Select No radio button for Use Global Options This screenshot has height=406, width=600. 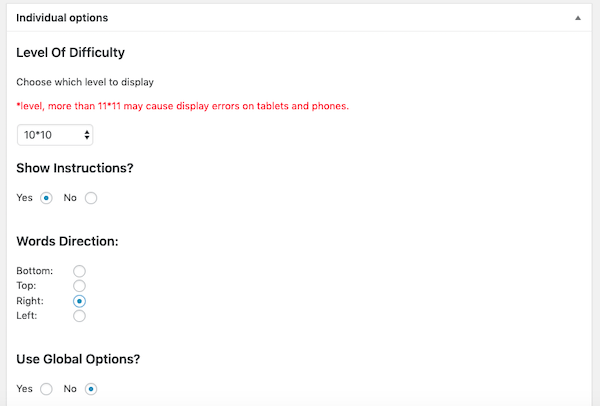pos(91,389)
